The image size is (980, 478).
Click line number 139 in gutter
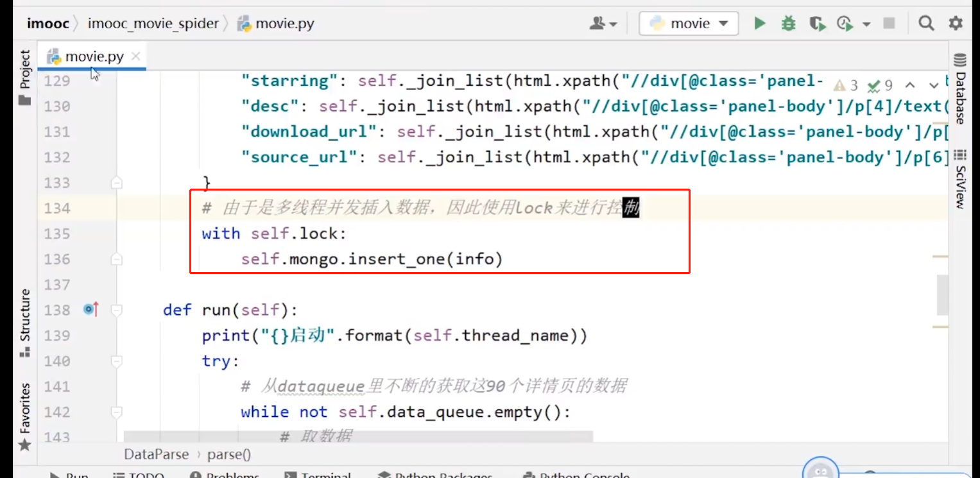coord(57,336)
